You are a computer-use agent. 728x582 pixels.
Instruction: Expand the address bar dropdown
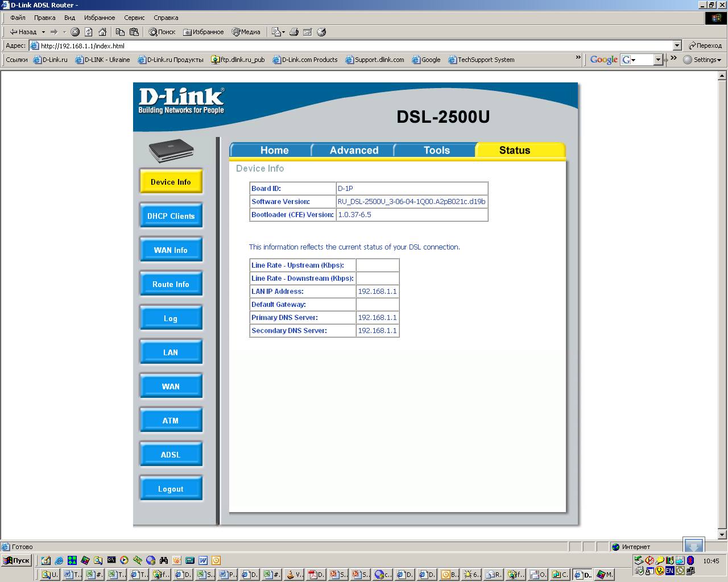coord(677,45)
